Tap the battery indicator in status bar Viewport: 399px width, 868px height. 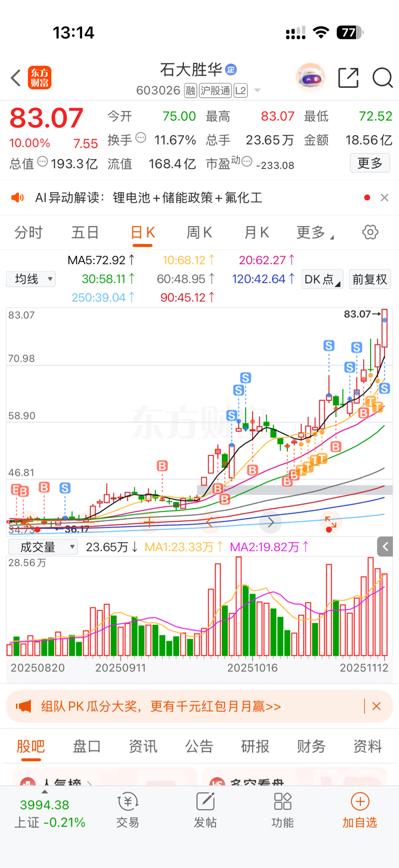(x=350, y=33)
